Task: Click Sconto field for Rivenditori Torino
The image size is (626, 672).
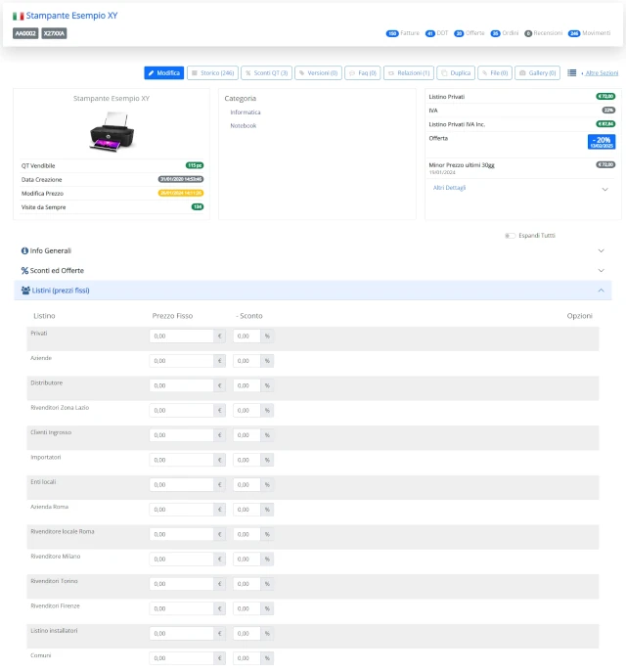Action: click(x=246, y=584)
